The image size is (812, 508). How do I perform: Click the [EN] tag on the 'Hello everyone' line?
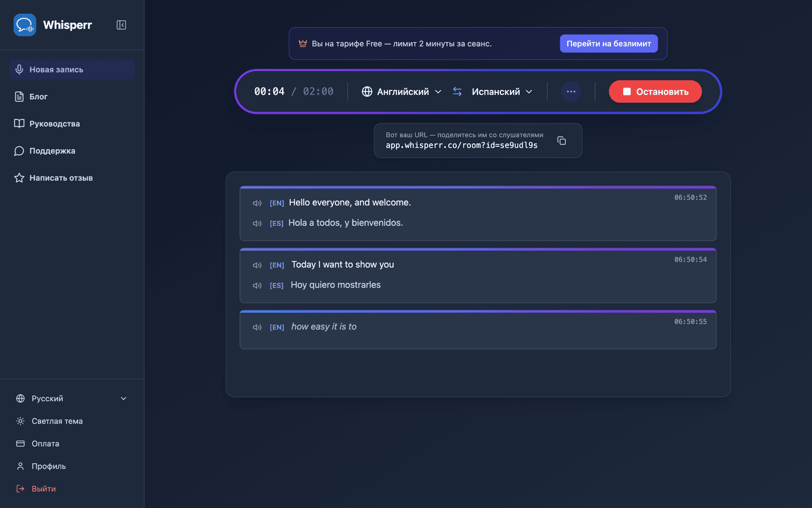tap(277, 203)
